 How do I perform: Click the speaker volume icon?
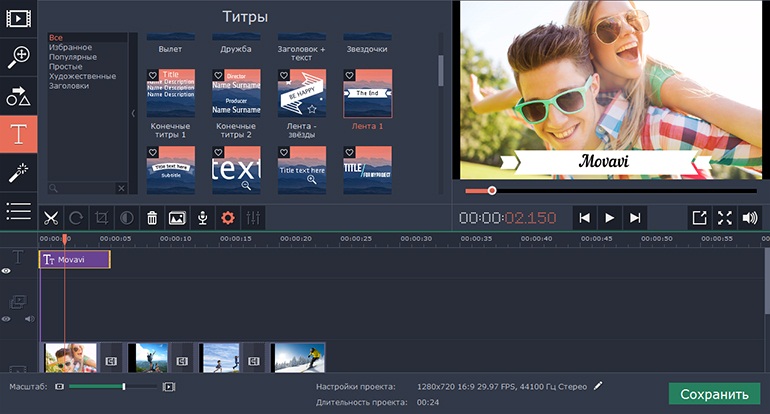750,218
